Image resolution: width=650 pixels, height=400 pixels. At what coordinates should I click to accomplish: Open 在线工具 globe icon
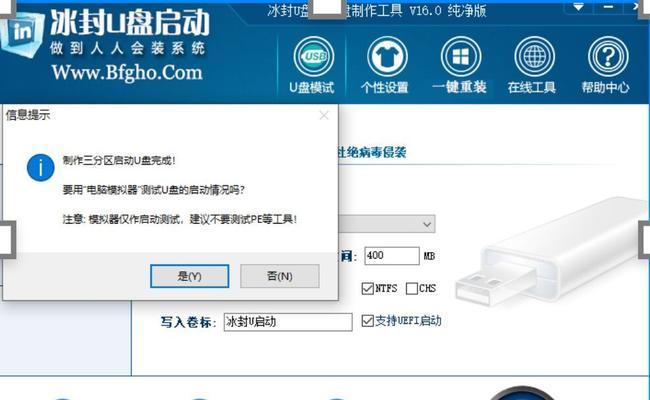534,57
